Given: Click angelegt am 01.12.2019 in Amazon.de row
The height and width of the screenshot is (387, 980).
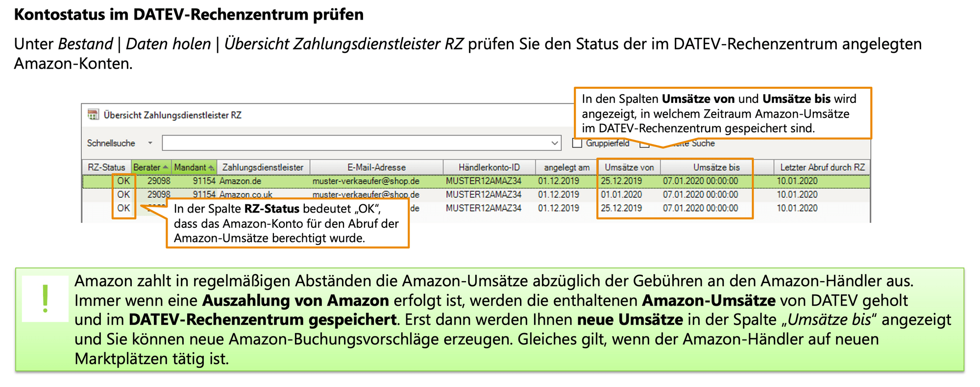Looking at the screenshot, I should pos(559,181).
